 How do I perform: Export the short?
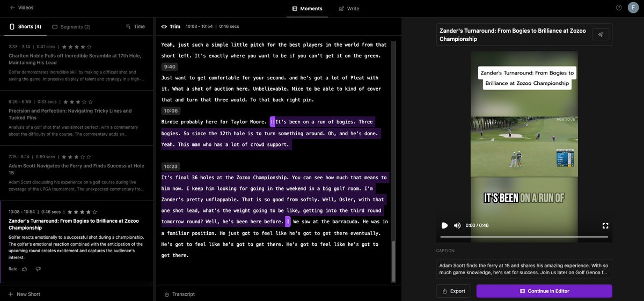[x=453, y=291]
